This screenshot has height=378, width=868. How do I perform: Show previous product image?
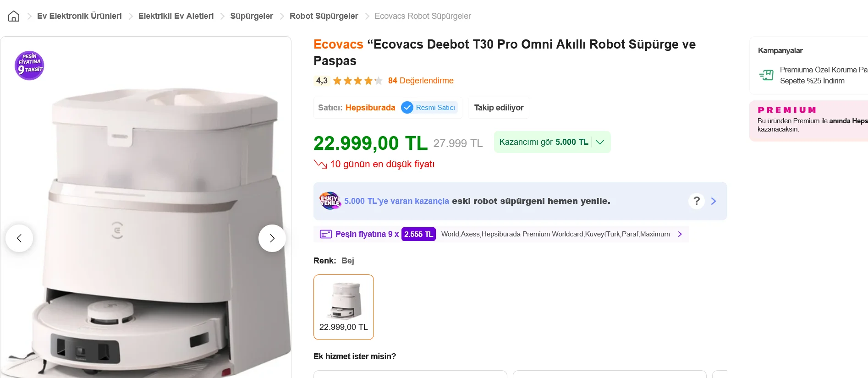[x=19, y=238]
